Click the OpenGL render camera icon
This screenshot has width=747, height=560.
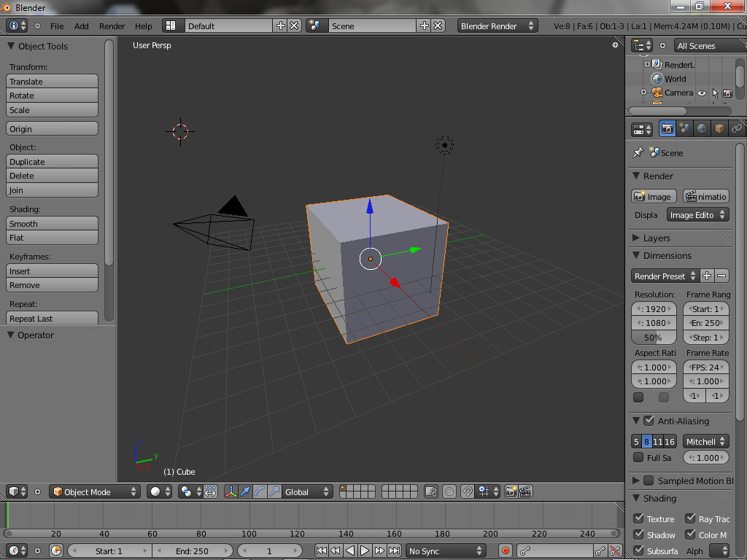(x=511, y=492)
